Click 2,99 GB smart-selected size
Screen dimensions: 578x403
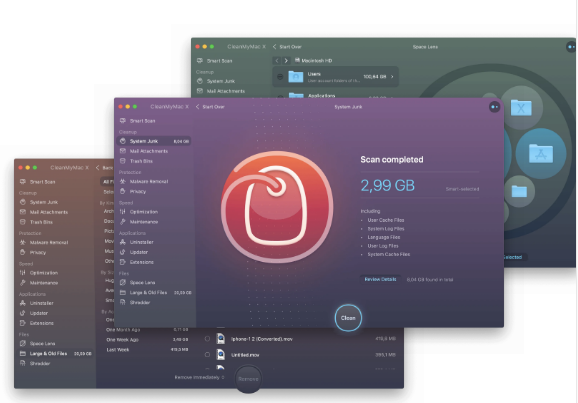(387, 185)
